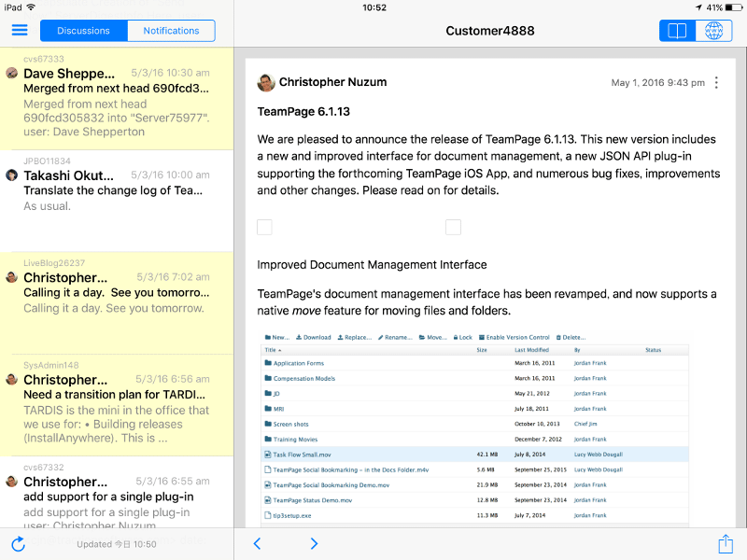
Task: Tap Takashi Okutsu's avatar in the list
Action: pos(12,175)
